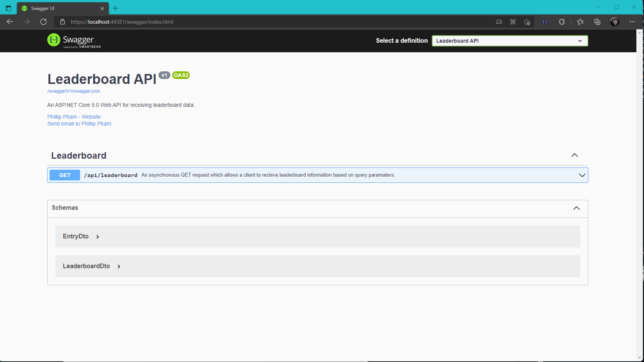Click the app-available screen icon in address bar

(x=499, y=22)
